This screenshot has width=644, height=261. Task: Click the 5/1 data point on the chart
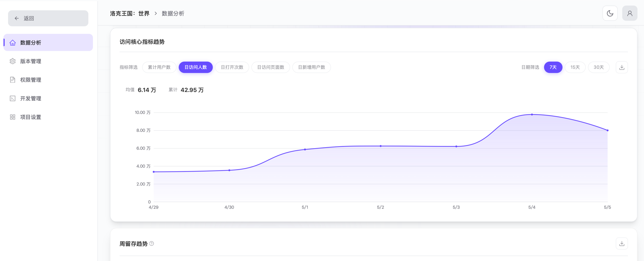coord(305,149)
